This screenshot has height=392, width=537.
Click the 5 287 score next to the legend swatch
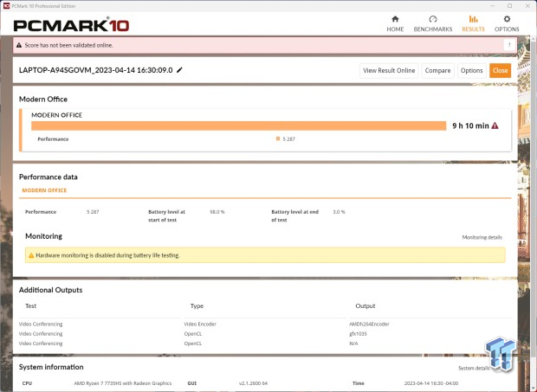[288, 138]
